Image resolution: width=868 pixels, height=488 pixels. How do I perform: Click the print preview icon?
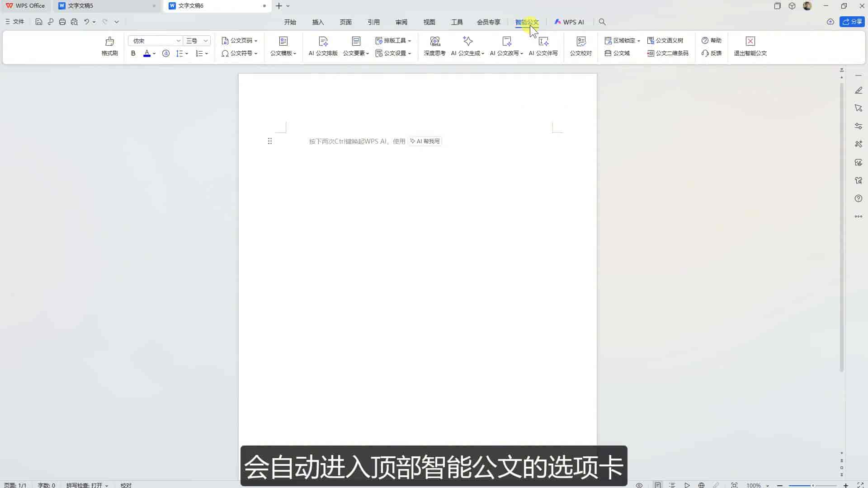coord(74,22)
